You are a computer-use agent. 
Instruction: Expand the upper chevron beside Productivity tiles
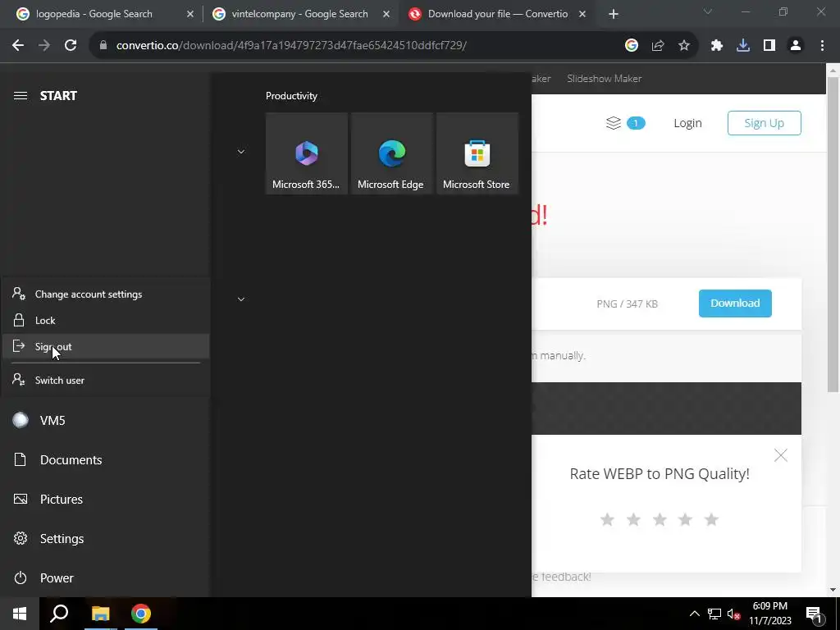click(241, 152)
